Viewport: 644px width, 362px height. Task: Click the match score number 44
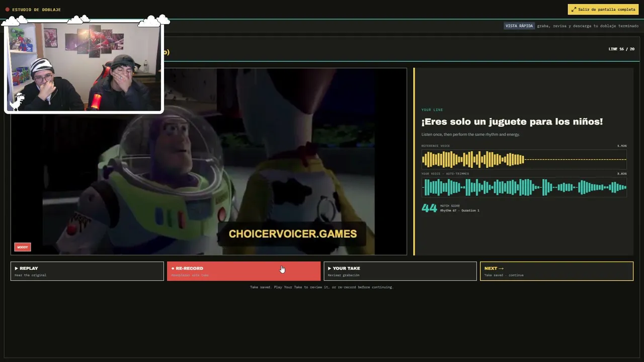[x=429, y=208]
